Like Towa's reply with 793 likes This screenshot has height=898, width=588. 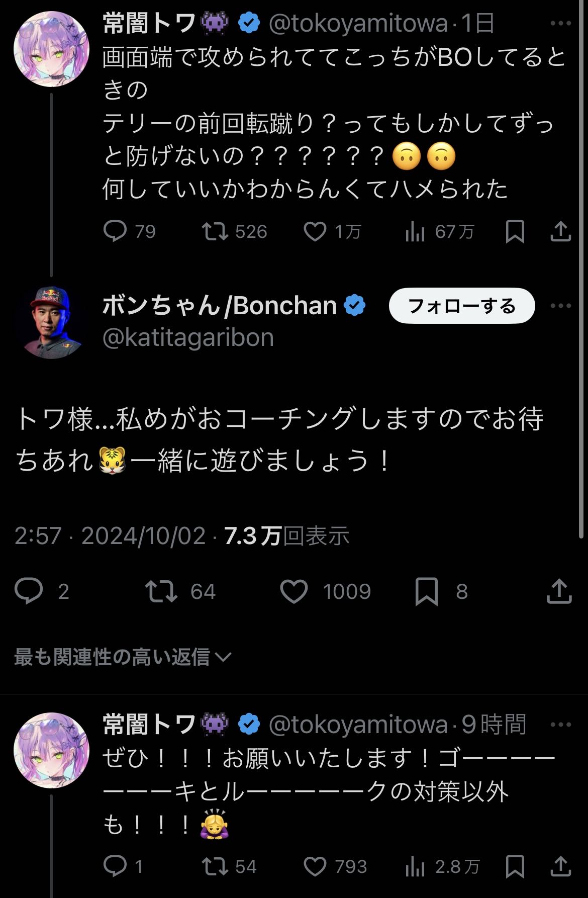[x=315, y=866]
